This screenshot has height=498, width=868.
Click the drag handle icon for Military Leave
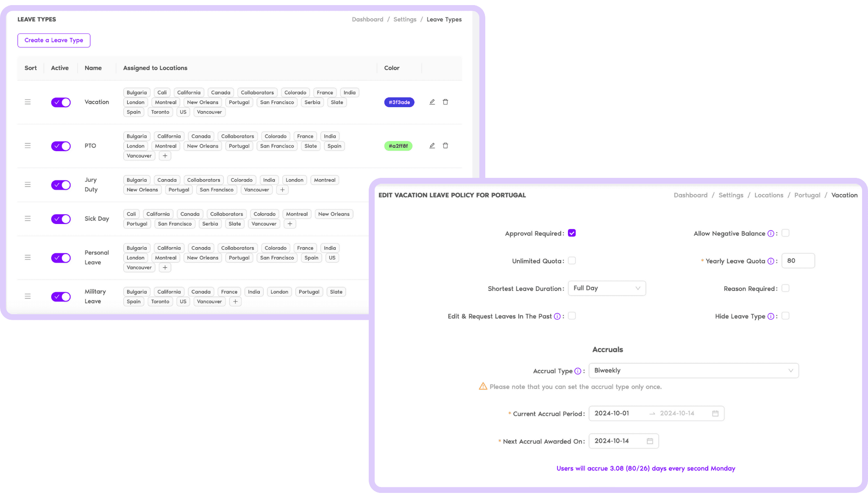click(28, 296)
